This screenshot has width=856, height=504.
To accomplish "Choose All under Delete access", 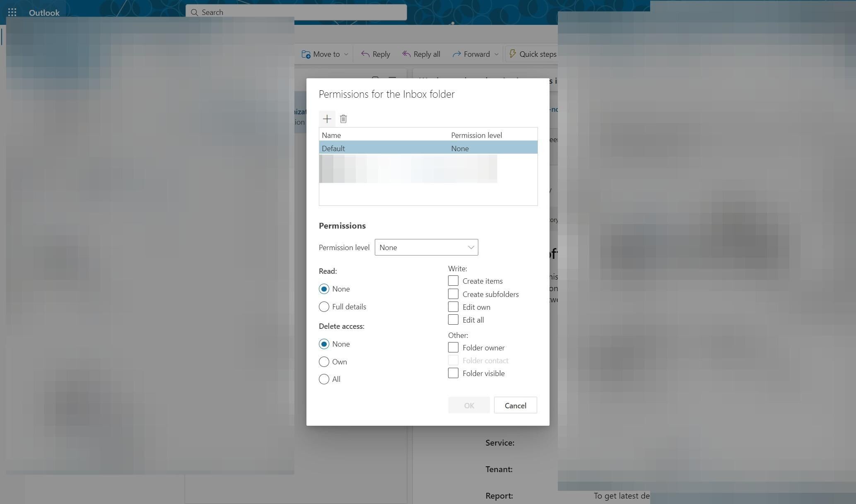I will [324, 379].
